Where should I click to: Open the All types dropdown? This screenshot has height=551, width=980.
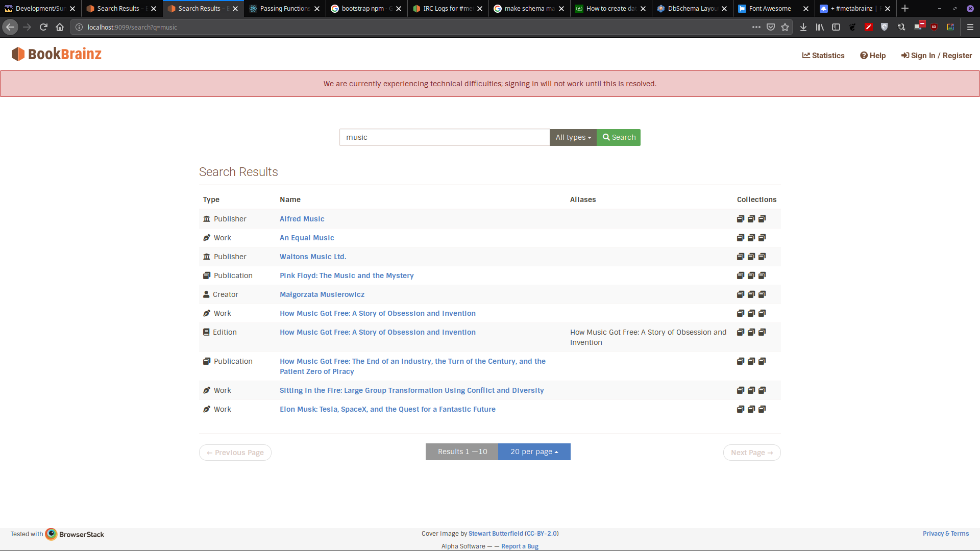tap(573, 137)
